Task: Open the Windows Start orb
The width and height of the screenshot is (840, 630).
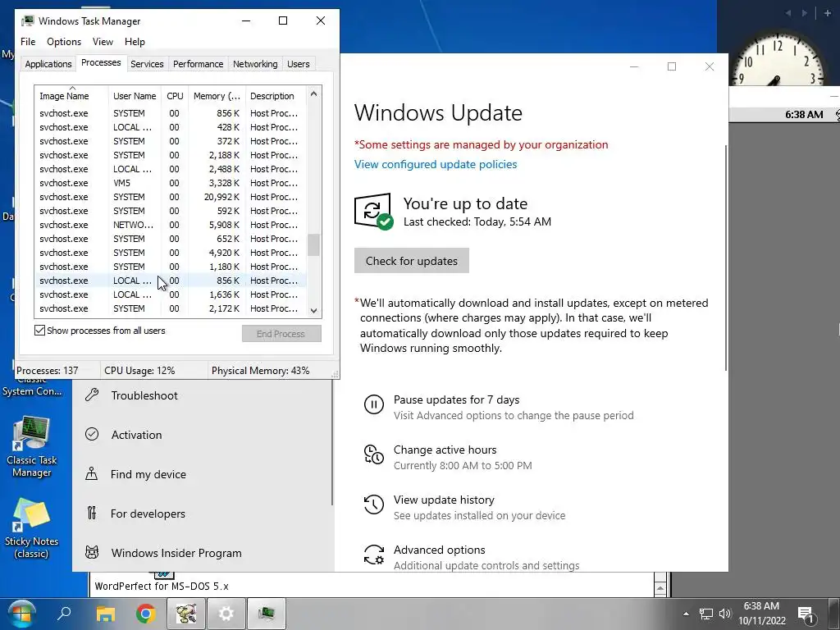Action: (x=21, y=614)
